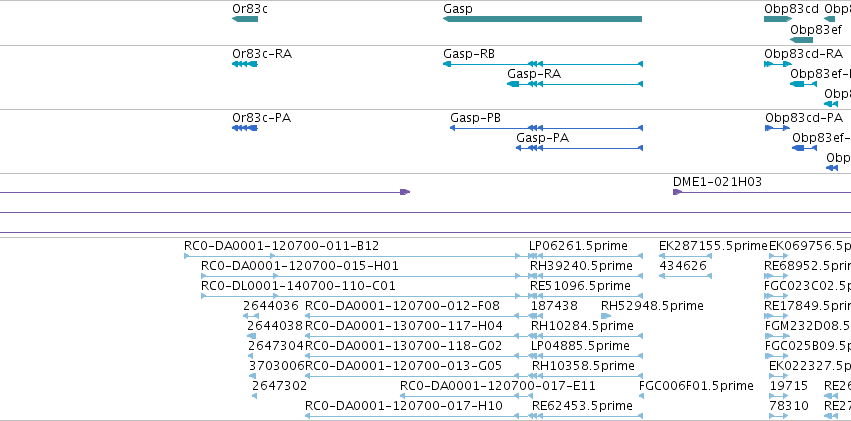Select the 2644036 EST label

271,306
